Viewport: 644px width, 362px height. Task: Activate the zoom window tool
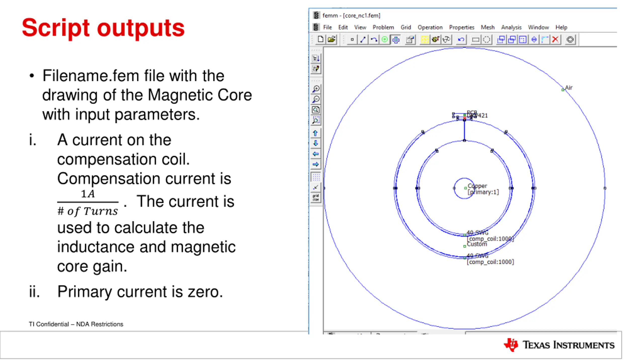pos(316,120)
